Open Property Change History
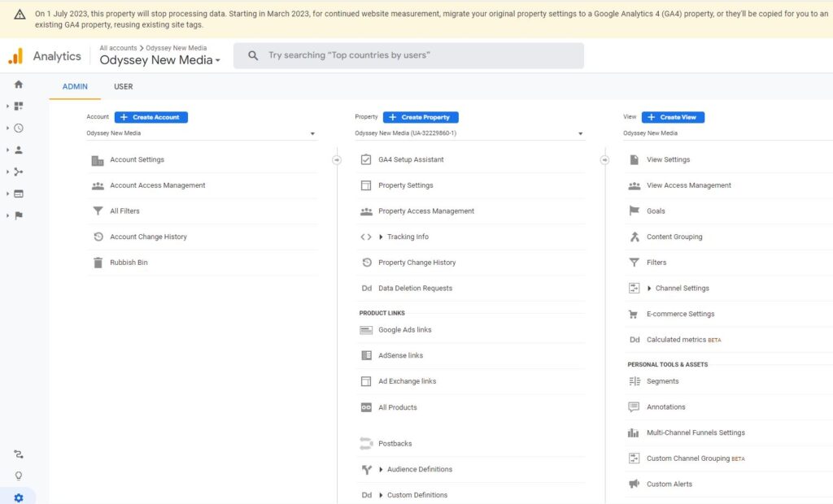This screenshot has height=504, width=833. tap(416, 263)
